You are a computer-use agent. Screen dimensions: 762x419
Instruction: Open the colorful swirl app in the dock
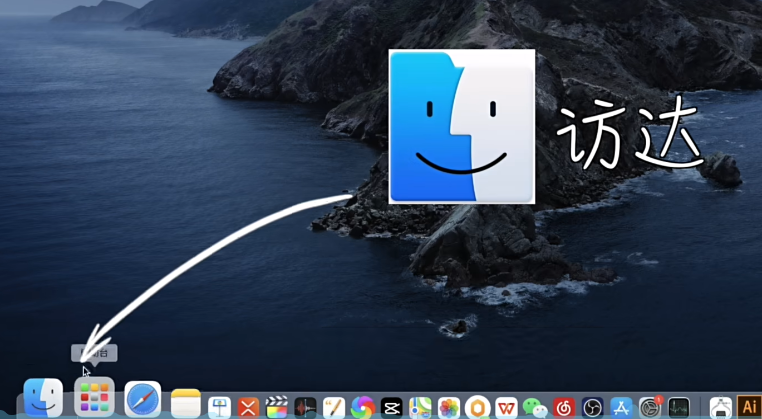(363, 407)
